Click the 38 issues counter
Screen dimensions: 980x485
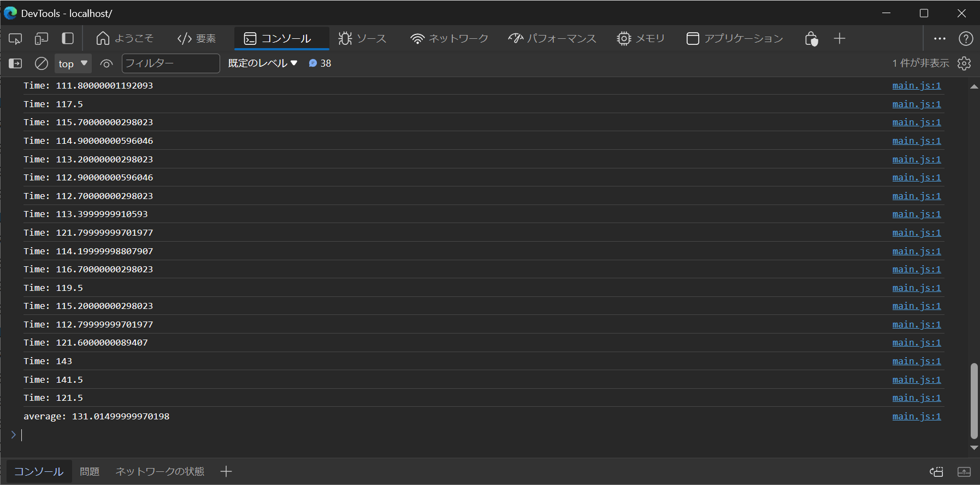coord(320,63)
